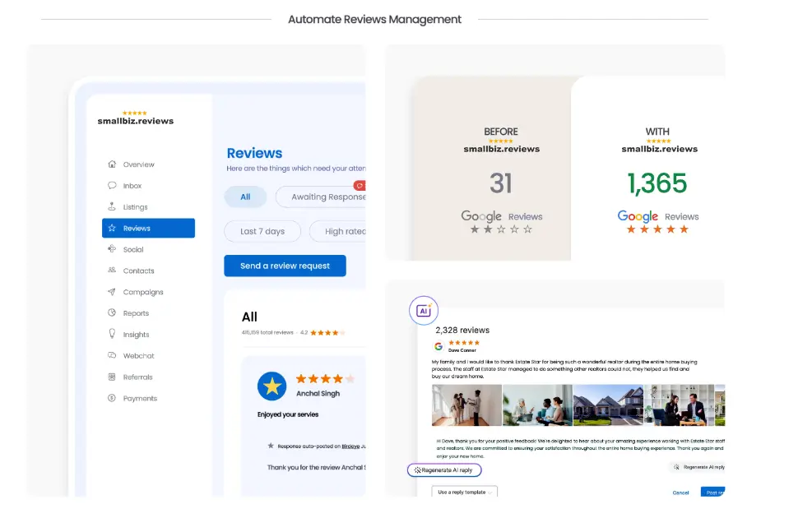
Task: Select the Reviews menu item
Action: coord(148,228)
